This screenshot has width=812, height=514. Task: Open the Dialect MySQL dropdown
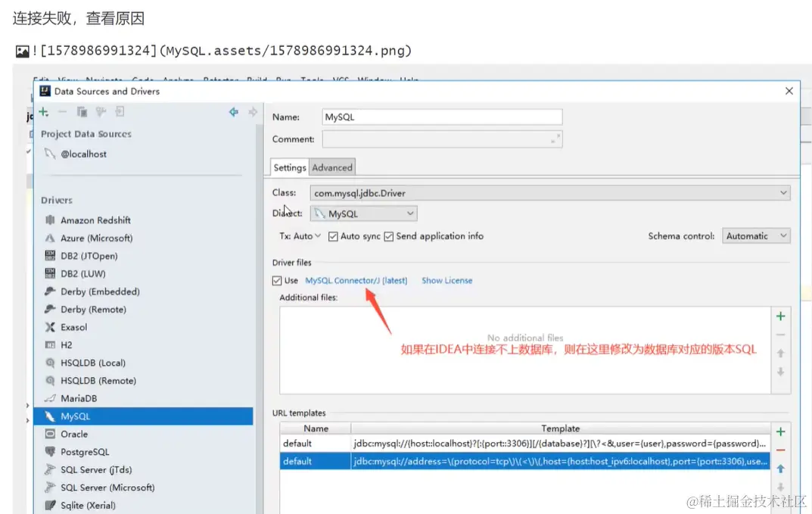tap(363, 213)
